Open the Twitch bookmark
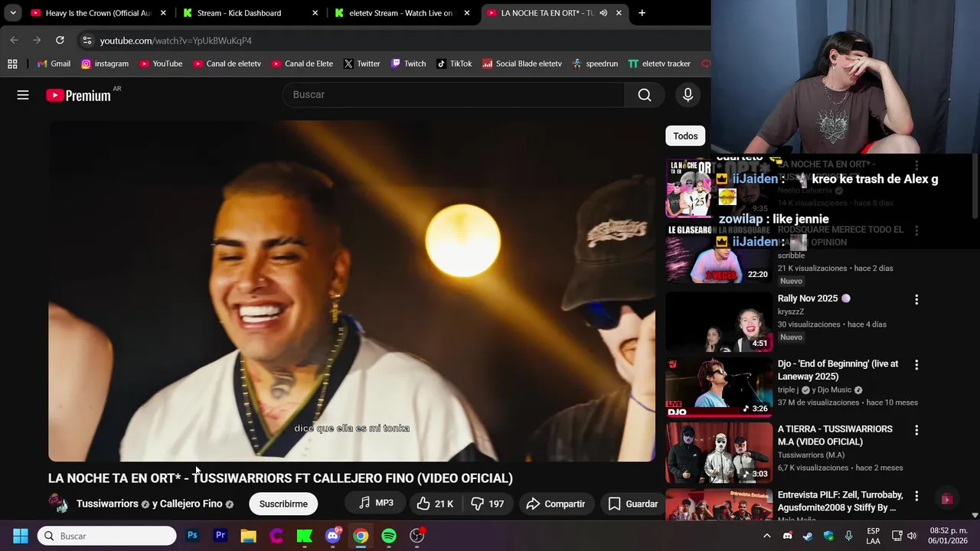980x551 pixels. coord(408,64)
